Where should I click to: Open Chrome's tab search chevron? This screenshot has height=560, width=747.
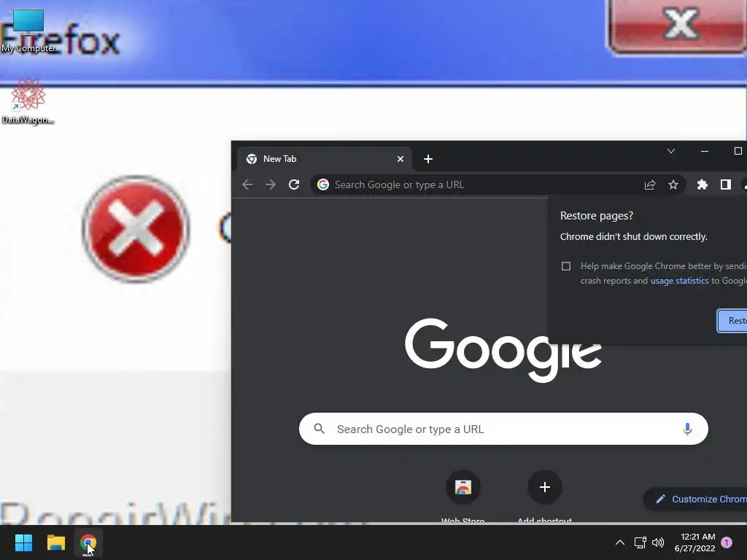pos(671,151)
